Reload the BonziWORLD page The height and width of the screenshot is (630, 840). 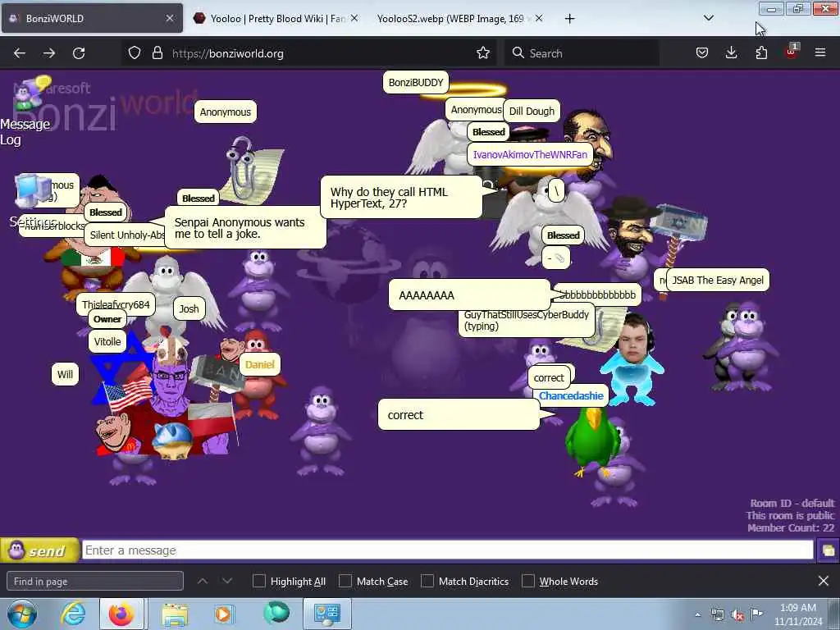pyautogui.click(x=79, y=53)
